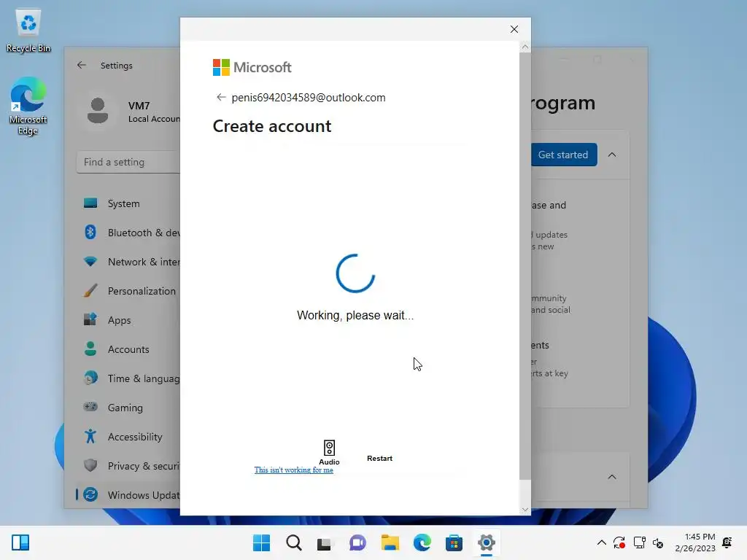Open the Audio challenge icon
747x560 pixels.
click(x=329, y=452)
